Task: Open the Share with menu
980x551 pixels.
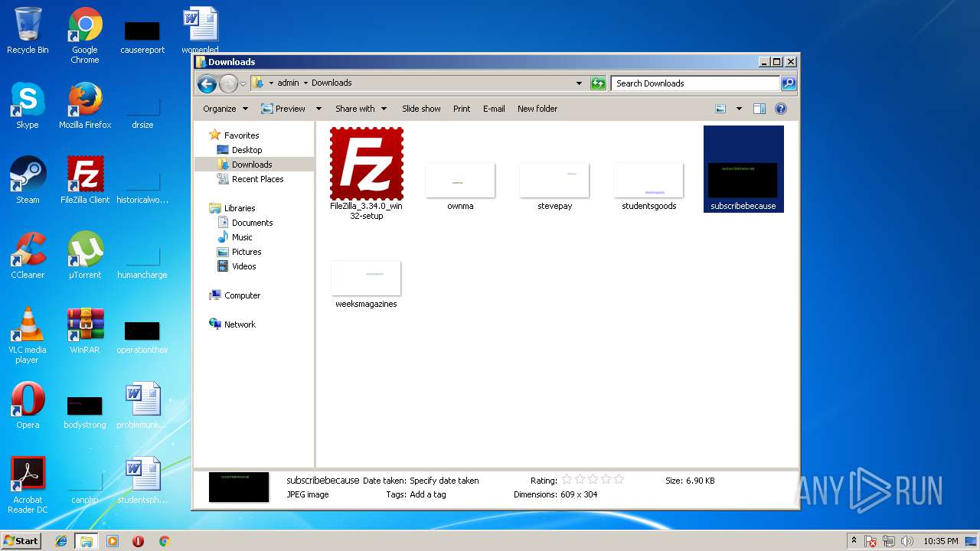Action: pyautogui.click(x=361, y=109)
